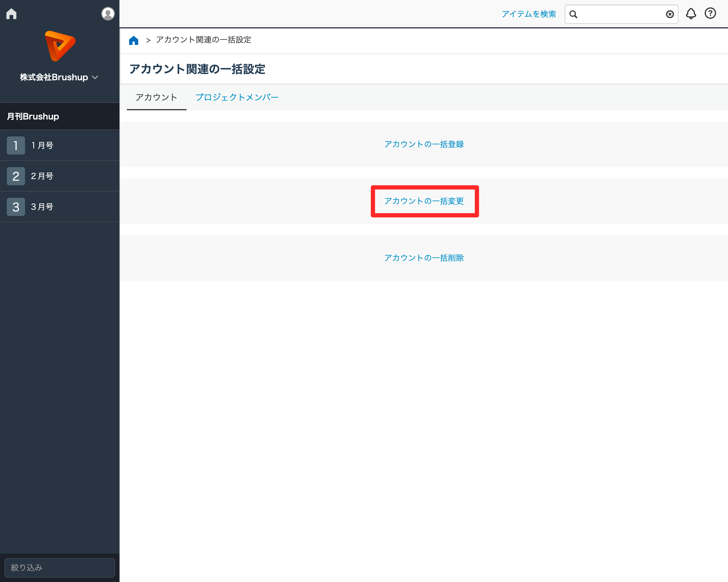Image resolution: width=728 pixels, height=582 pixels.
Task: Open アカウントの一括登録 link
Action: tap(424, 144)
